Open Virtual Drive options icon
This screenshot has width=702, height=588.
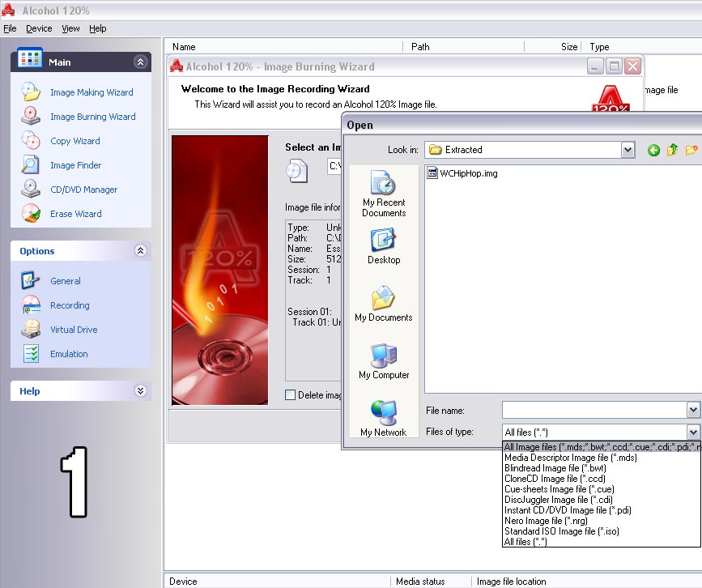click(x=31, y=329)
